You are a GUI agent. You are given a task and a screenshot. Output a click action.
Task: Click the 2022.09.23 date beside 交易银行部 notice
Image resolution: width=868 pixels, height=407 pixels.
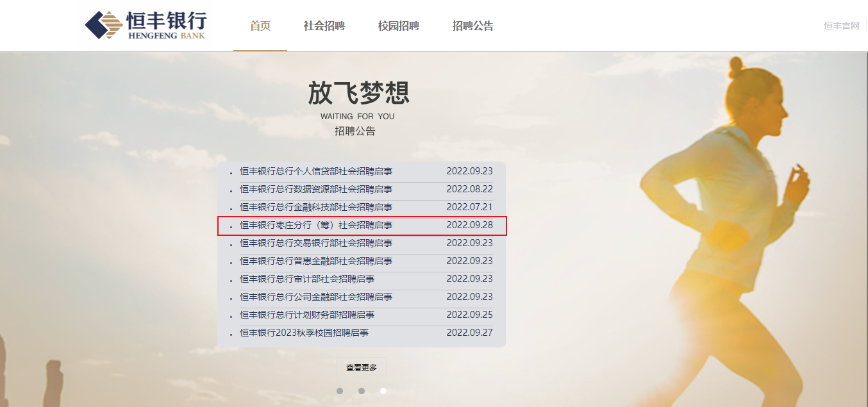click(470, 243)
